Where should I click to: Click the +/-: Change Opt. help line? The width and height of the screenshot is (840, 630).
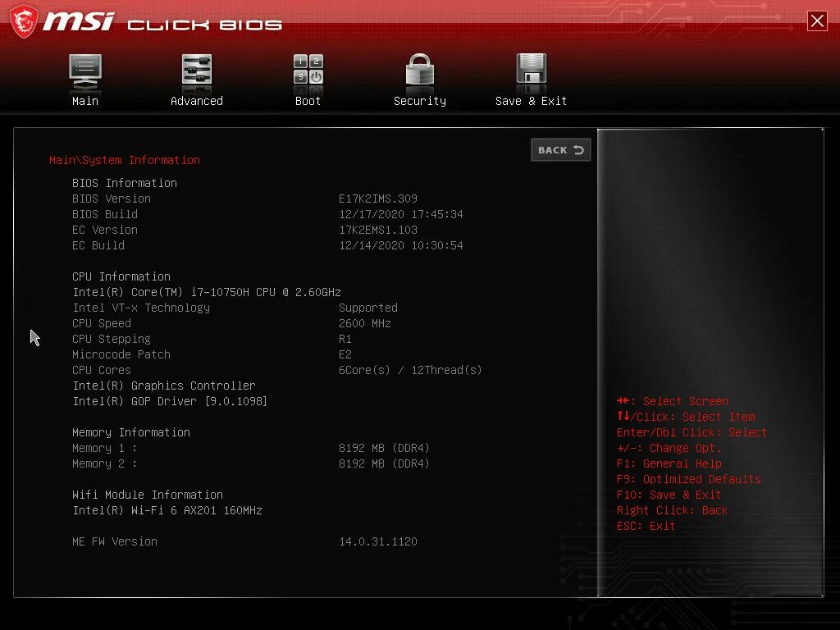click(669, 448)
